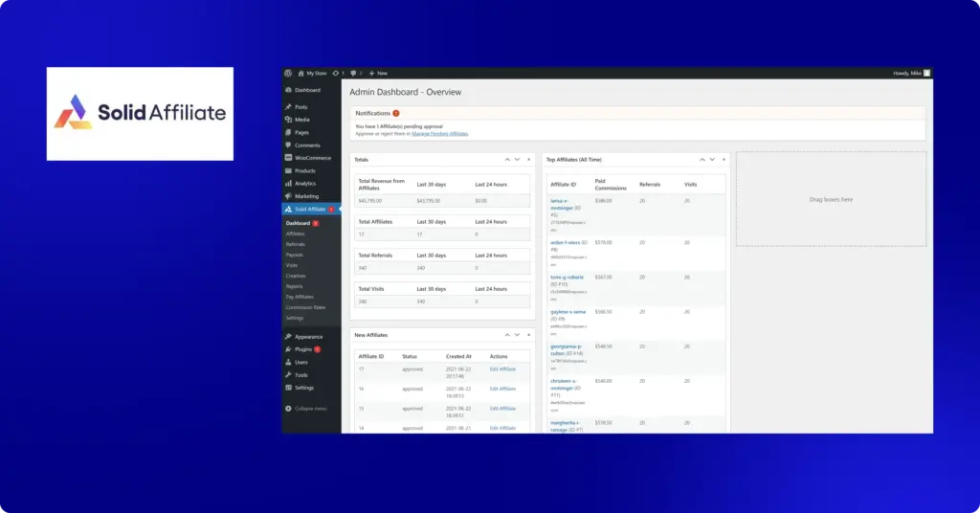Click the $540.00 paid commission value
980x513 pixels.
click(x=603, y=381)
